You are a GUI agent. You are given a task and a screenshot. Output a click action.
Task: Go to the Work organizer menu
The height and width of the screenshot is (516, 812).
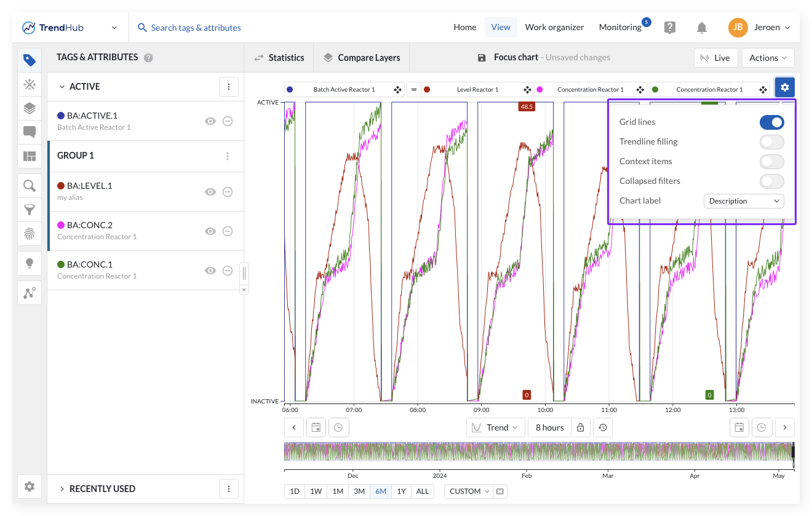(554, 27)
